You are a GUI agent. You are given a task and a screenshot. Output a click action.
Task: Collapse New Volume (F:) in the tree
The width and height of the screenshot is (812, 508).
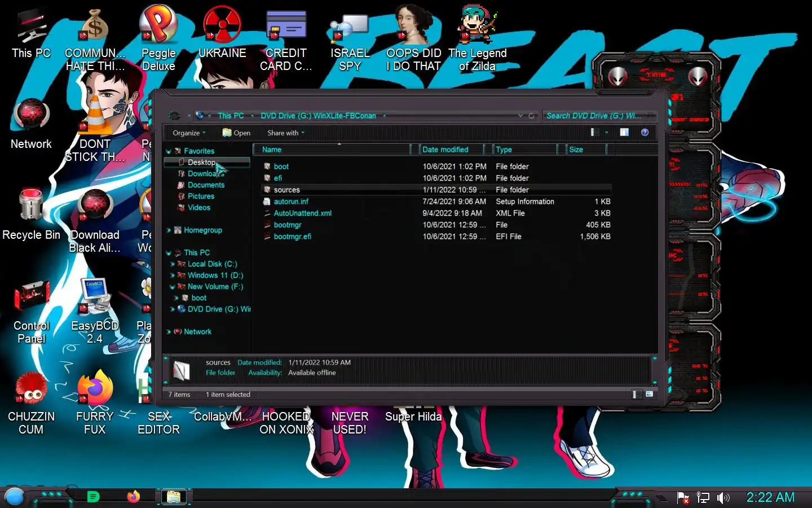pos(173,287)
